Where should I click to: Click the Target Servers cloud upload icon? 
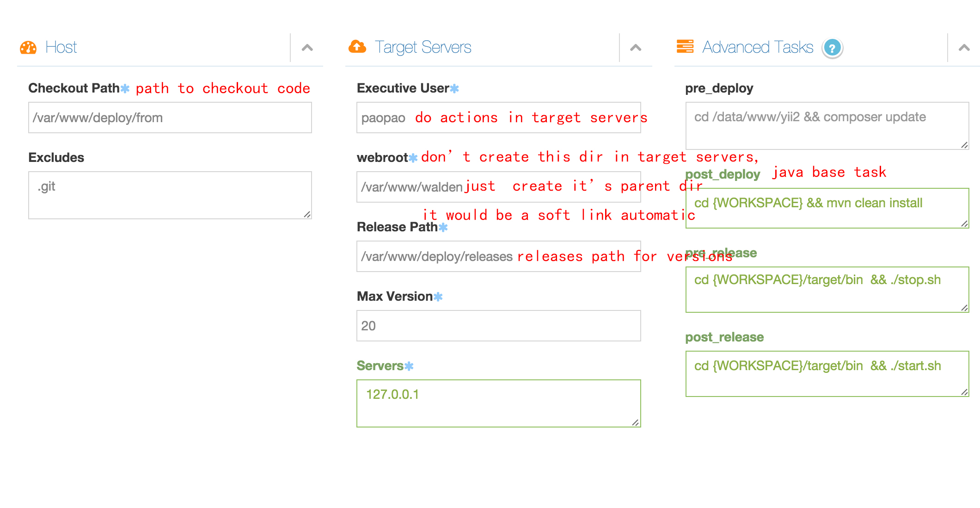click(357, 47)
